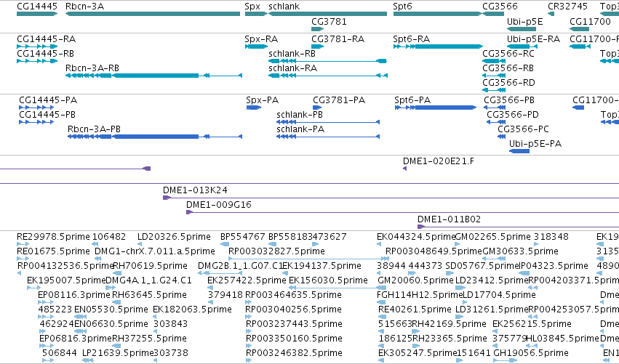Viewport: 619px width, 364px height.
Task: Click the RE29978.5prime EST label
Action: pyautogui.click(x=53, y=237)
